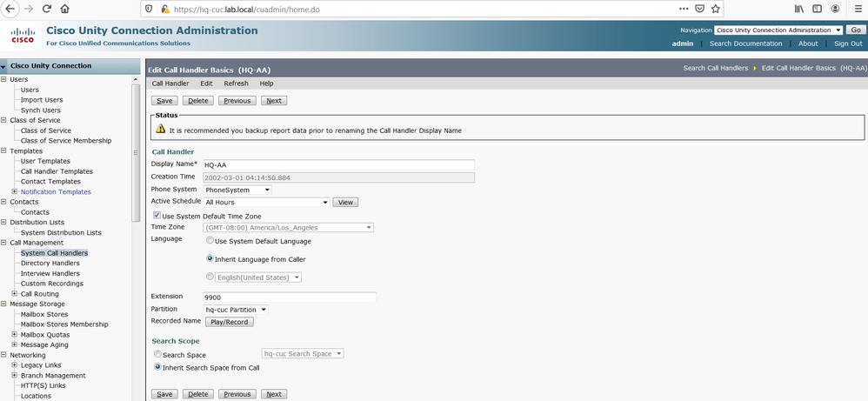
Task: Open the Help menu
Action: pyautogui.click(x=267, y=84)
